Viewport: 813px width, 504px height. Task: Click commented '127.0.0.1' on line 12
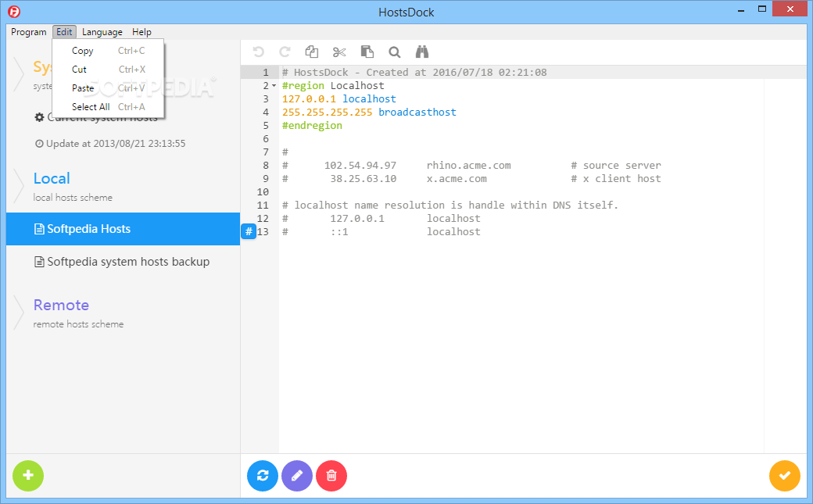(357, 218)
